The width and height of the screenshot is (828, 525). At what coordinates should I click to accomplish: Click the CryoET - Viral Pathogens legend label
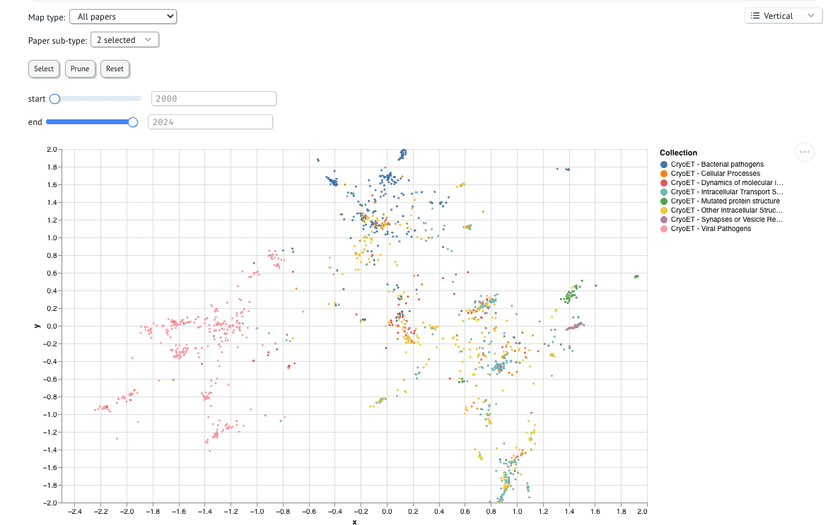click(710, 229)
